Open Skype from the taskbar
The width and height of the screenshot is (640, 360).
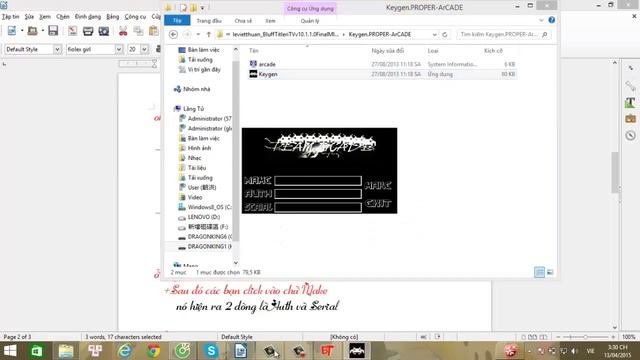click(x=211, y=351)
